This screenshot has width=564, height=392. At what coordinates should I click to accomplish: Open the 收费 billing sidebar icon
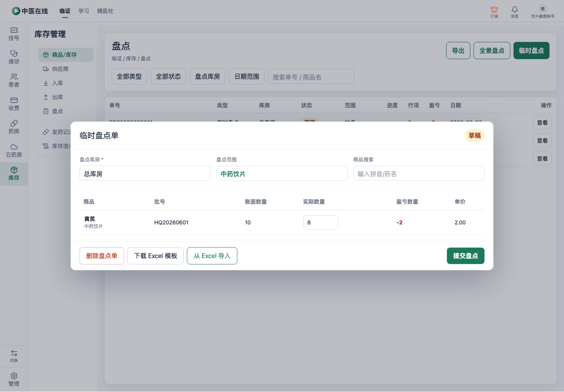click(x=14, y=104)
